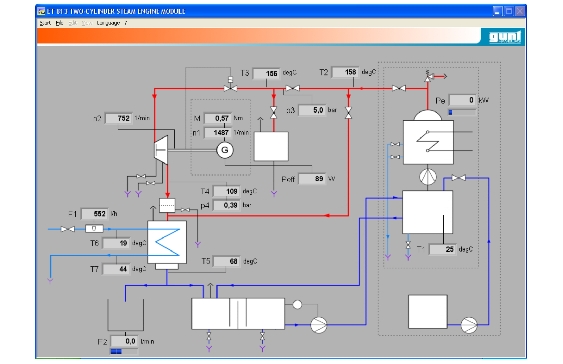This screenshot has height=364, width=563.
Task: Click the condenser heat exchanger symbol
Action: coord(167,242)
